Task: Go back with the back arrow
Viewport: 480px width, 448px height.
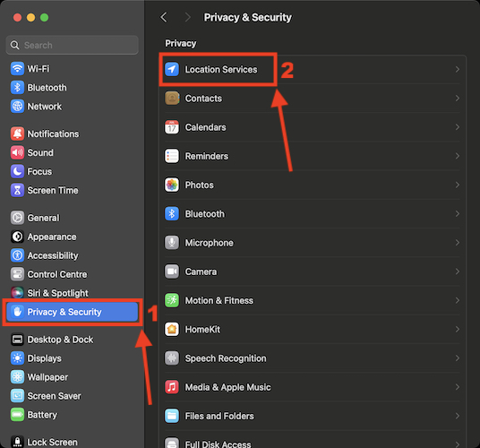Action: pyautogui.click(x=164, y=17)
